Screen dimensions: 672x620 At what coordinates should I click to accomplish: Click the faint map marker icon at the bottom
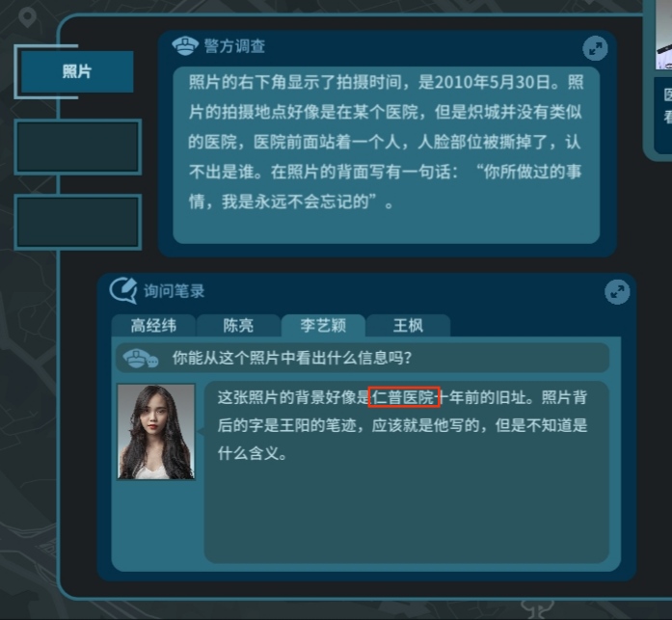tap(537, 608)
